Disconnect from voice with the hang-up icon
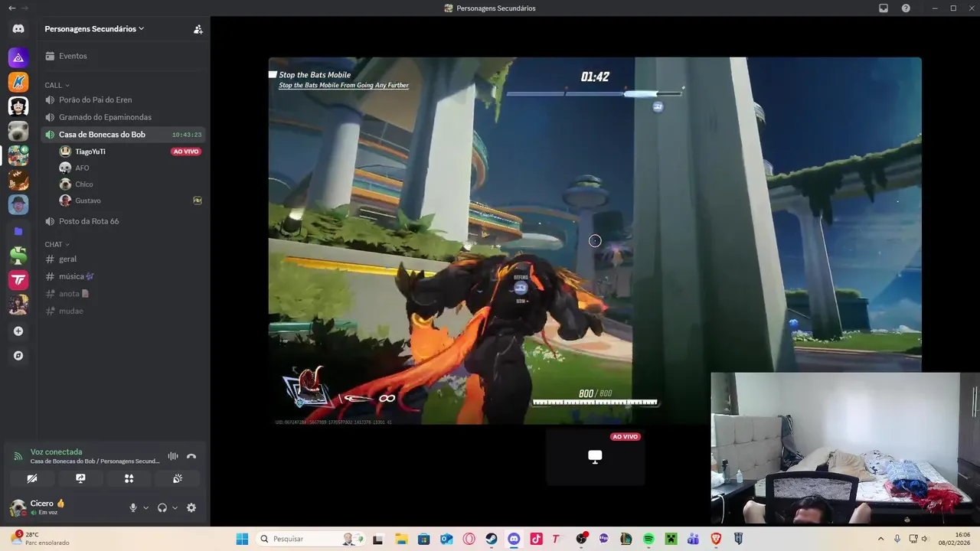The height and width of the screenshot is (551, 980). [191, 456]
